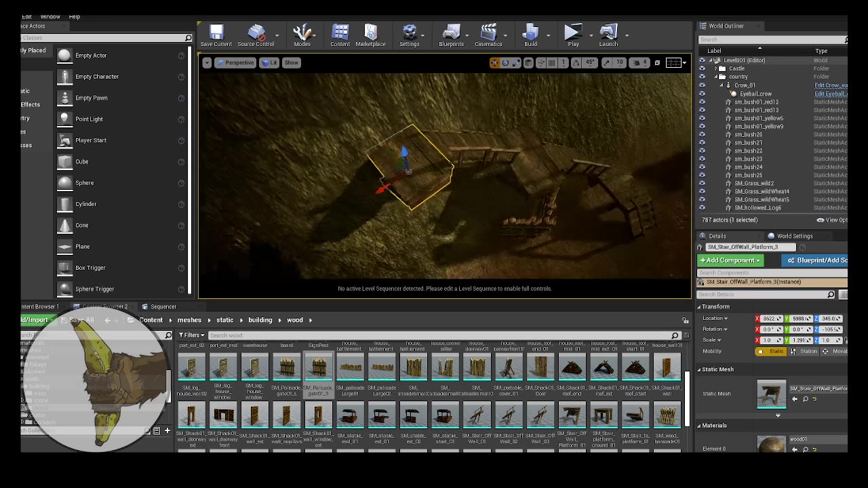Open the Perspective view mode menu
Viewport: 868px width, 488px height.
tap(235, 62)
